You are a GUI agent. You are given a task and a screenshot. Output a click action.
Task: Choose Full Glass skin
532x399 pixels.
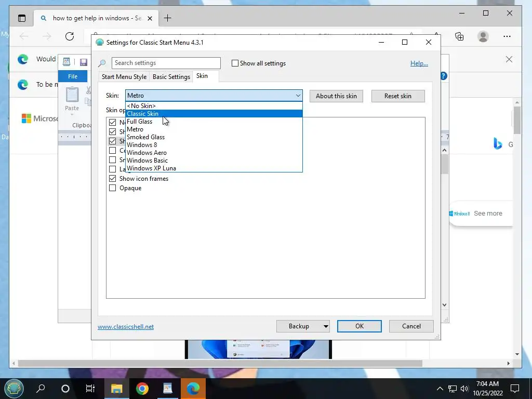point(214,122)
